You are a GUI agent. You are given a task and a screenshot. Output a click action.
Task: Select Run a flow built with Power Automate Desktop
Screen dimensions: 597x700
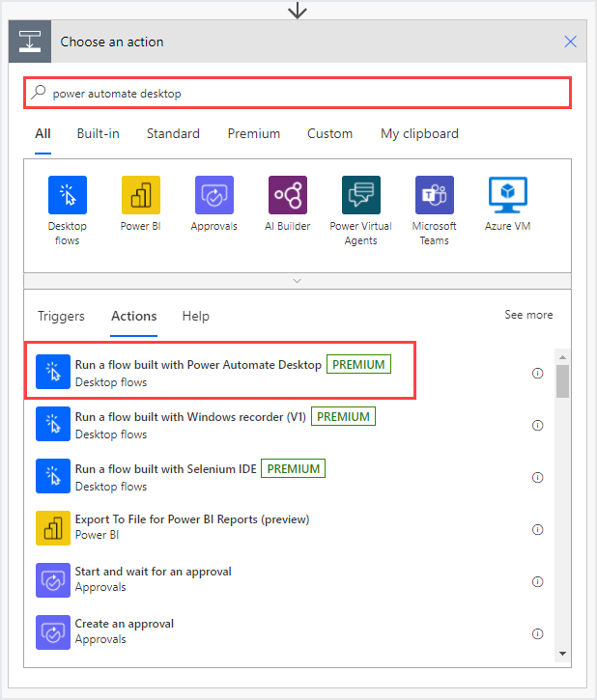pos(198,365)
